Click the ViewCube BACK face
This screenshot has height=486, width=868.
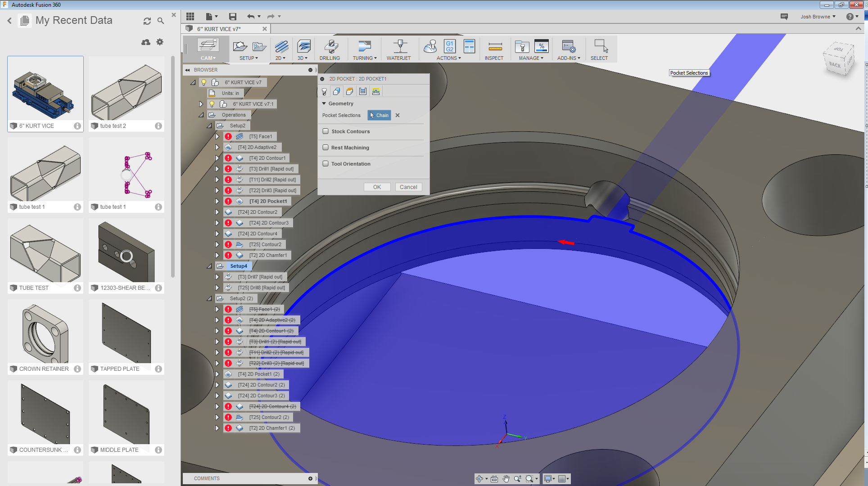(835, 65)
